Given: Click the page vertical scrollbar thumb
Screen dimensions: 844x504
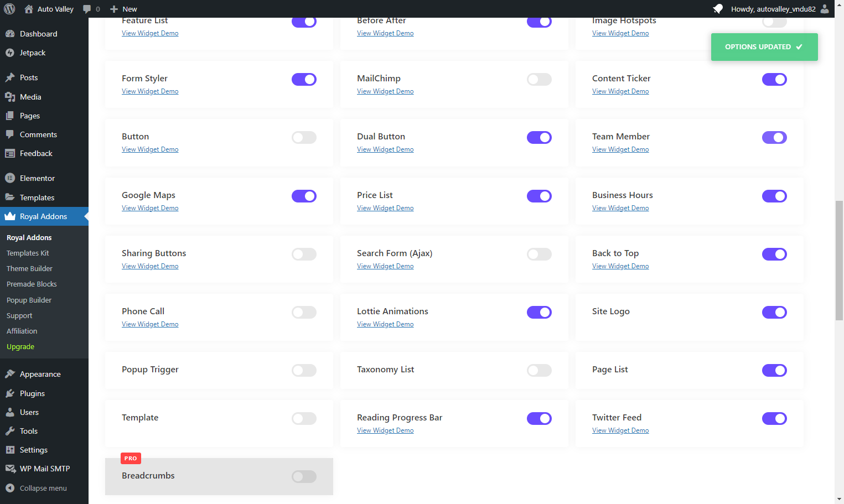Looking at the screenshot, I should click(839, 260).
